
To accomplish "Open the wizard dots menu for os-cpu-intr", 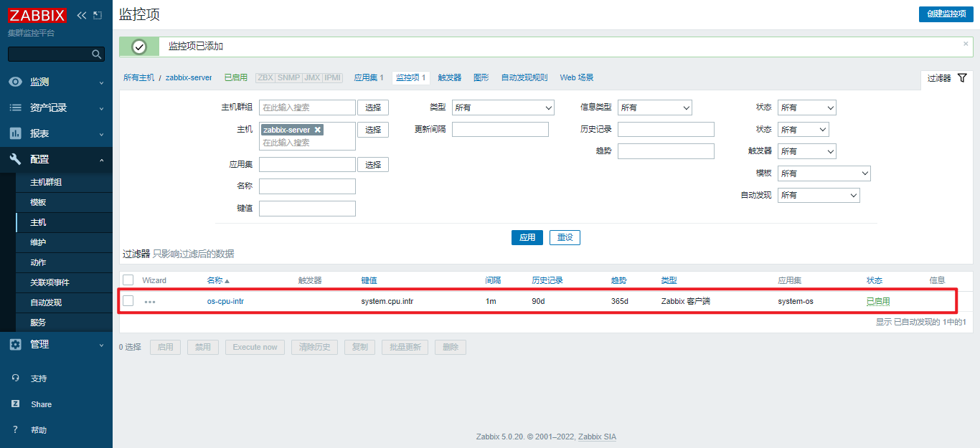I will pyautogui.click(x=150, y=302).
